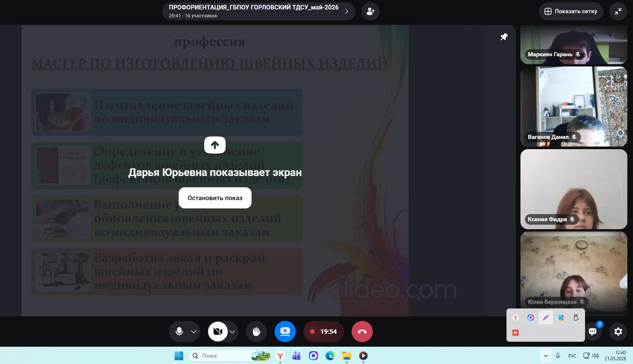Unpin the shared screen using the pin icon
Viewport: 633px width, 364px height.
[x=504, y=37]
